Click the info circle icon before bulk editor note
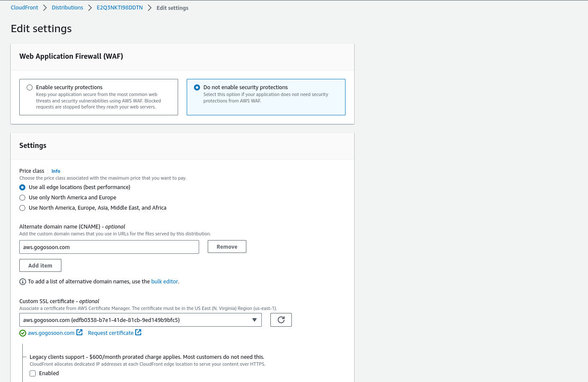 22,281
